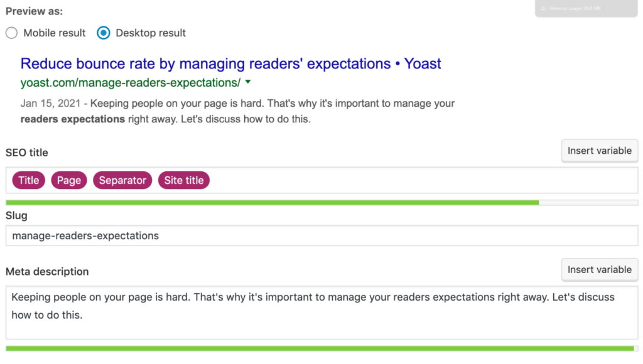
Task: Click the cloud icon in Memory usage
Action: (543, 9)
